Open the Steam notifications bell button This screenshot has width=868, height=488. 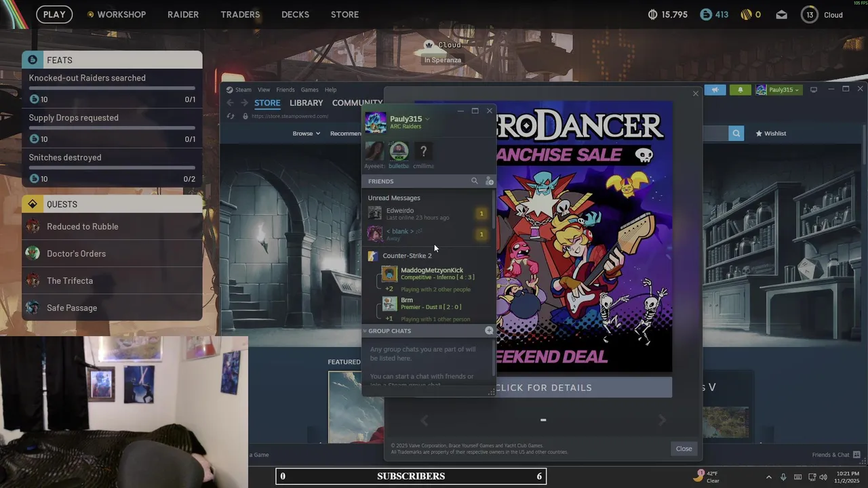[x=740, y=89]
